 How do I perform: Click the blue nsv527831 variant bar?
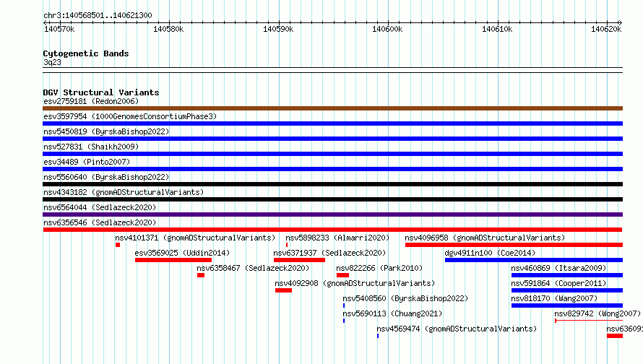pyautogui.click(x=332, y=154)
